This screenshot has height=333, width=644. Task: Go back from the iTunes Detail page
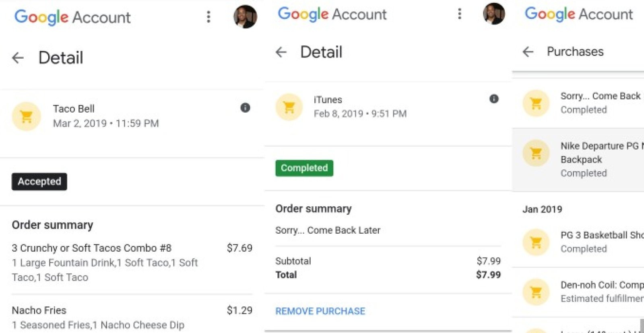(x=281, y=52)
